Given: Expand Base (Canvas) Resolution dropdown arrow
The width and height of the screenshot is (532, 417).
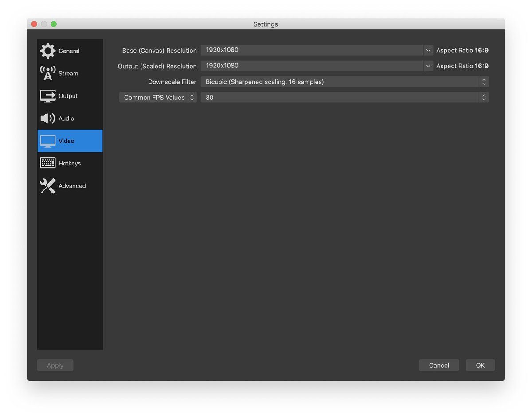Looking at the screenshot, I should pos(428,51).
